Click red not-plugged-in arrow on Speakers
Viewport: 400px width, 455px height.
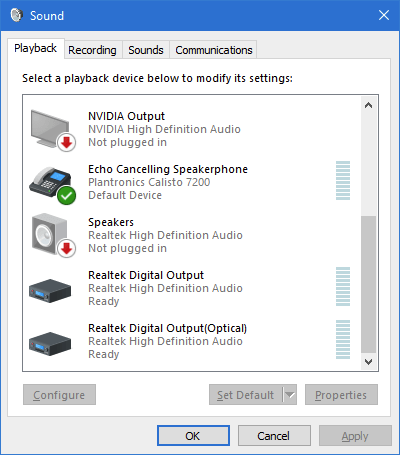tap(66, 249)
